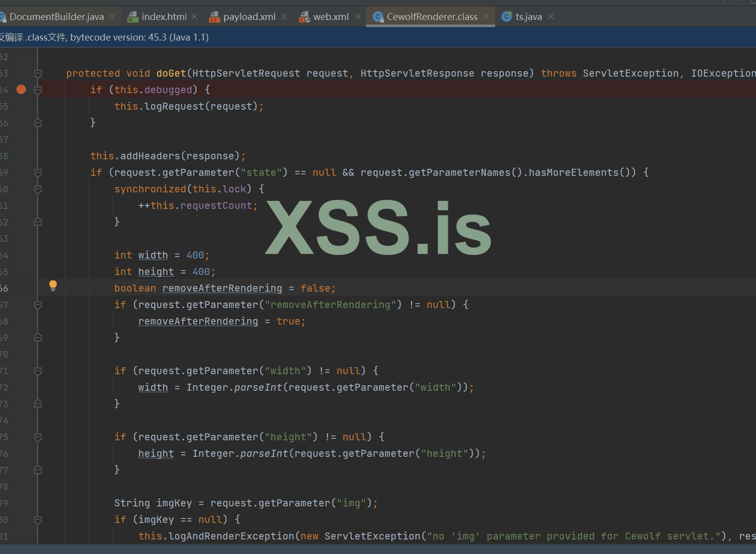
Task: Fold the if (this.debugged) block
Action: coord(38,90)
